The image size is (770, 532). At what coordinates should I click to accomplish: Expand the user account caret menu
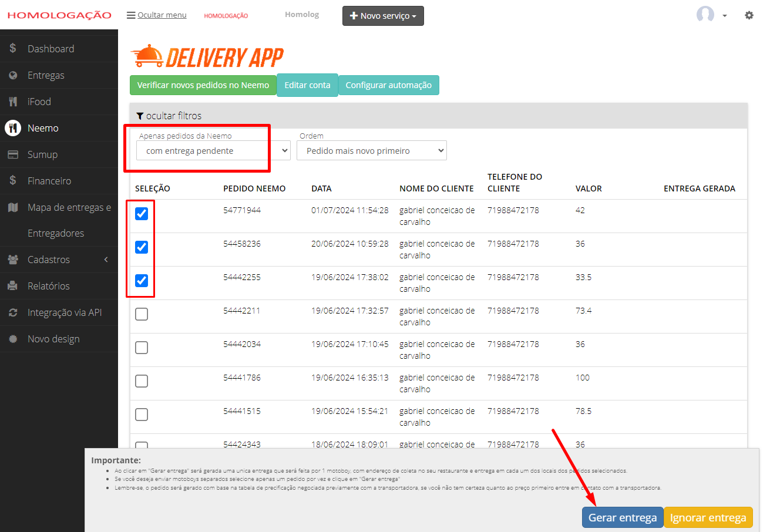pos(725,16)
